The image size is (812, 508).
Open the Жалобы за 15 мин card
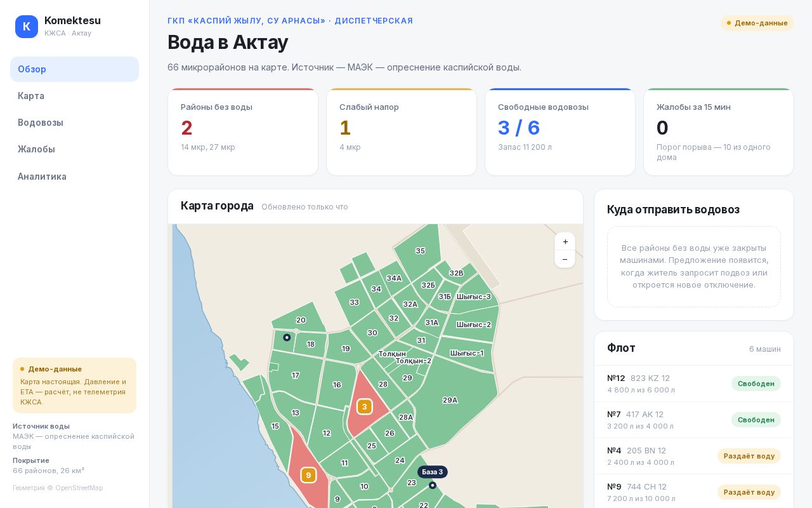tap(719, 131)
